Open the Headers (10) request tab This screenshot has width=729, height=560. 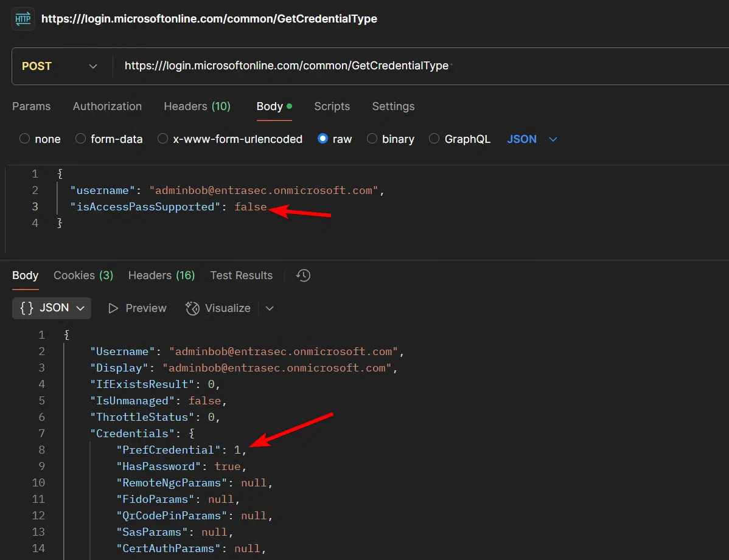(197, 106)
